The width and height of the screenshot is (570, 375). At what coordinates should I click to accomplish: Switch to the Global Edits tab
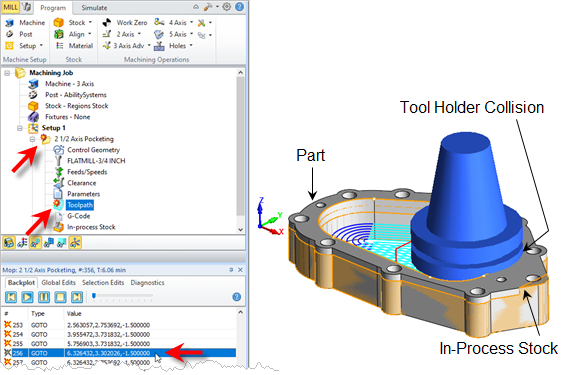[59, 283]
